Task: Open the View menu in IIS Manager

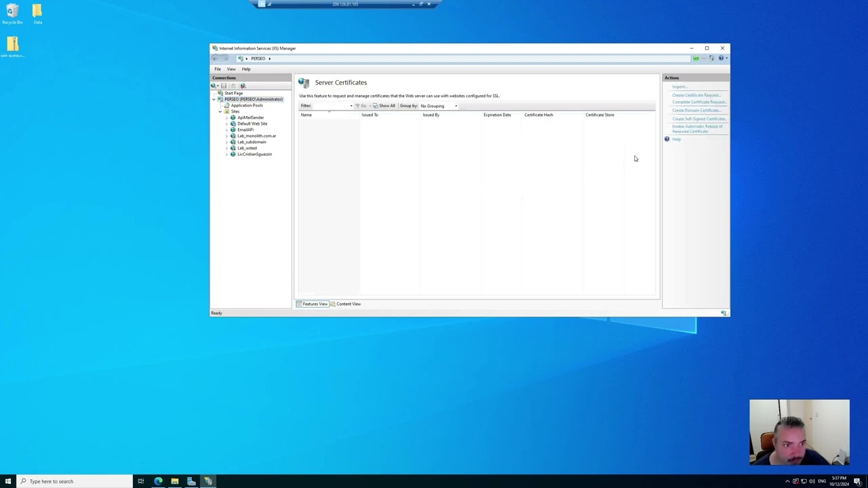Action: point(231,69)
